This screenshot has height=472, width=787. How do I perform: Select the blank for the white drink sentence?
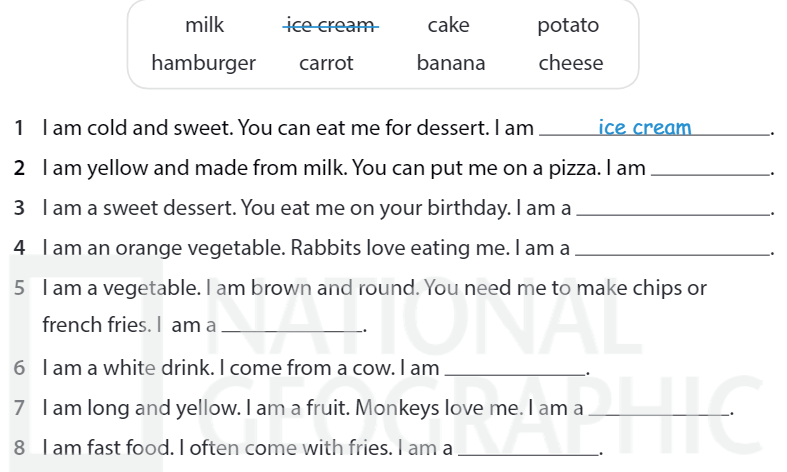tap(514, 369)
